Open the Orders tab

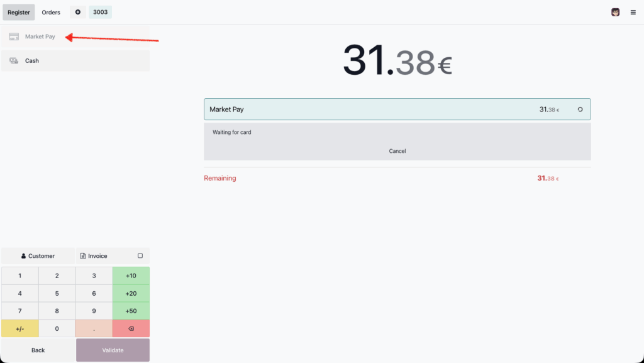[51, 13]
